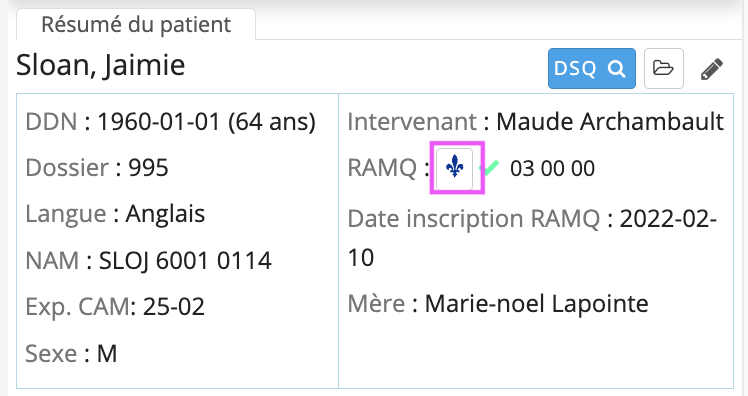Click the DDN value 1960-01-01

[x=158, y=122]
